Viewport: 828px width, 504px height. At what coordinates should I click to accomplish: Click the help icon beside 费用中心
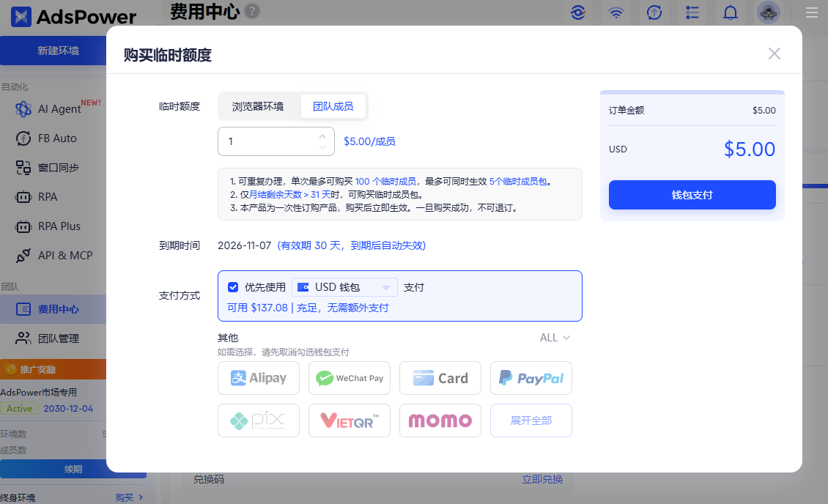(x=252, y=10)
